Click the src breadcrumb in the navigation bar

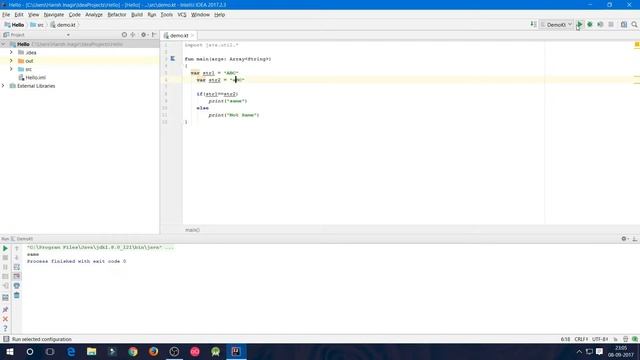click(37, 25)
